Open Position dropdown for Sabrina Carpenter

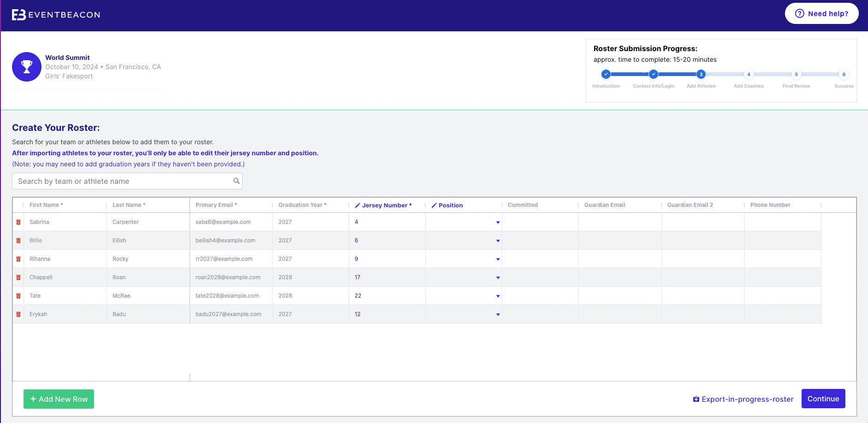click(498, 223)
